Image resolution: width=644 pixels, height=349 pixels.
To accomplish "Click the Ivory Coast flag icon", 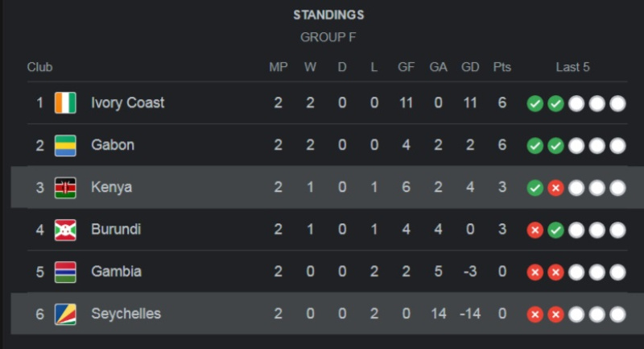I will coord(65,103).
